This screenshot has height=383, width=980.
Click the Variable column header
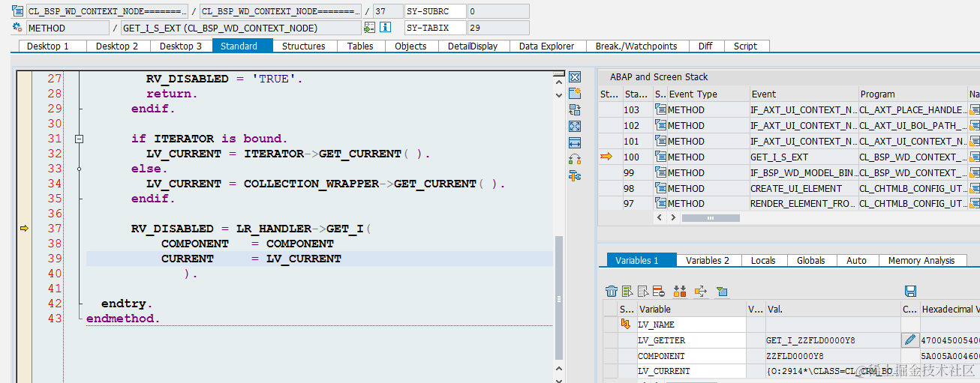point(690,309)
